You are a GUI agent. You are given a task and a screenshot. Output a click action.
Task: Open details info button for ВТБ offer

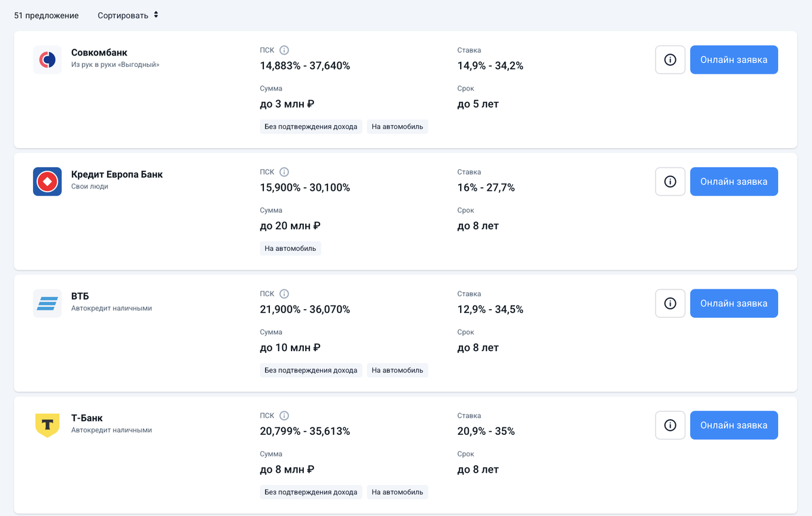click(x=670, y=303)
